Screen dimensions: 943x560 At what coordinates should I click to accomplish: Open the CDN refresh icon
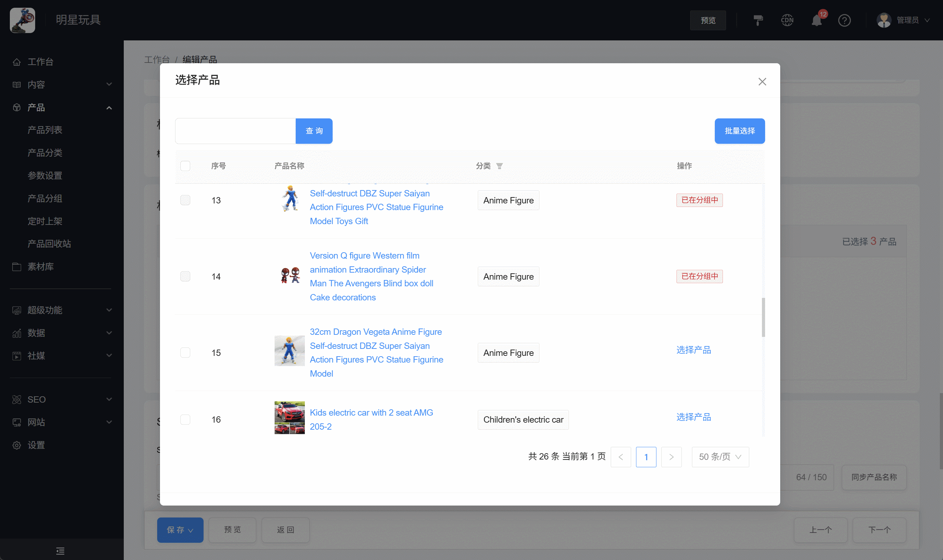[x=787, y=20]
